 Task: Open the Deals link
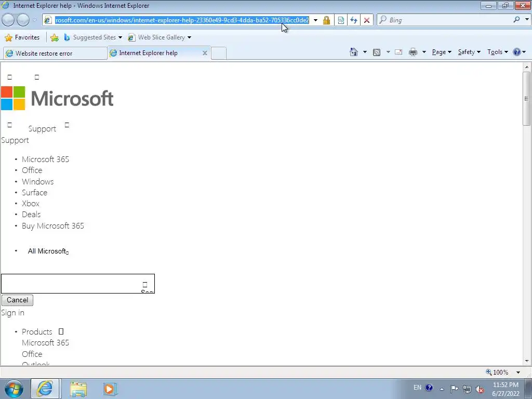coord(31,215)
